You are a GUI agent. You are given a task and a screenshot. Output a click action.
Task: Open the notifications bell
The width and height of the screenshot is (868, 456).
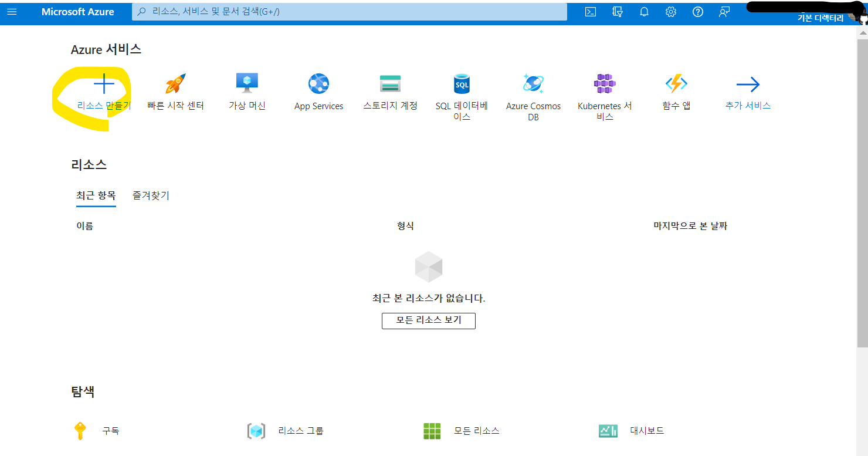(x=644, y=12)
